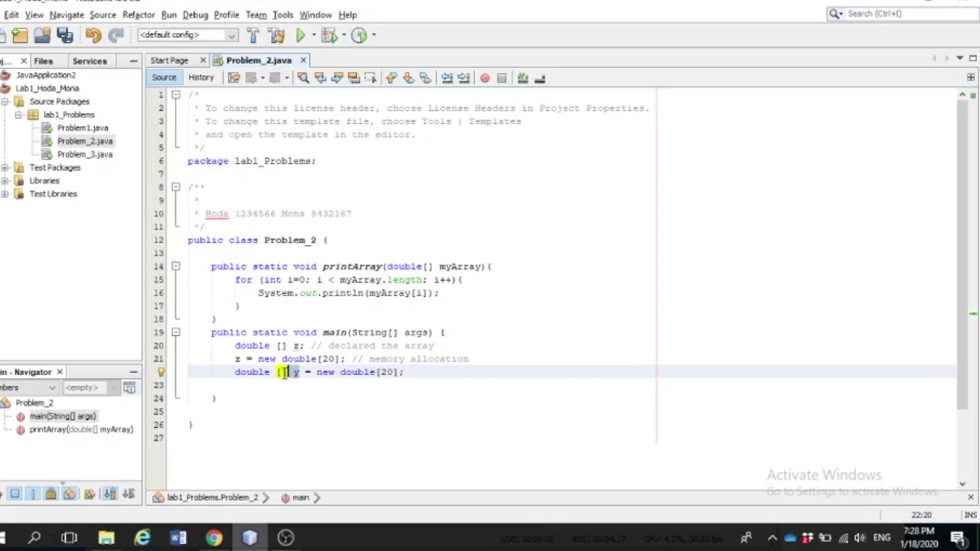Screen dimensions: 980x551
Task: Click the Clean and Build Project icon
Action: pyautogui.click(x=276, y=35)
